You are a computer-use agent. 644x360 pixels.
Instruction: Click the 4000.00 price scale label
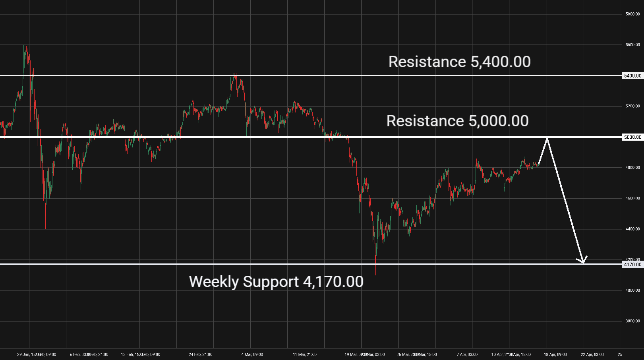tap(632, 290)
